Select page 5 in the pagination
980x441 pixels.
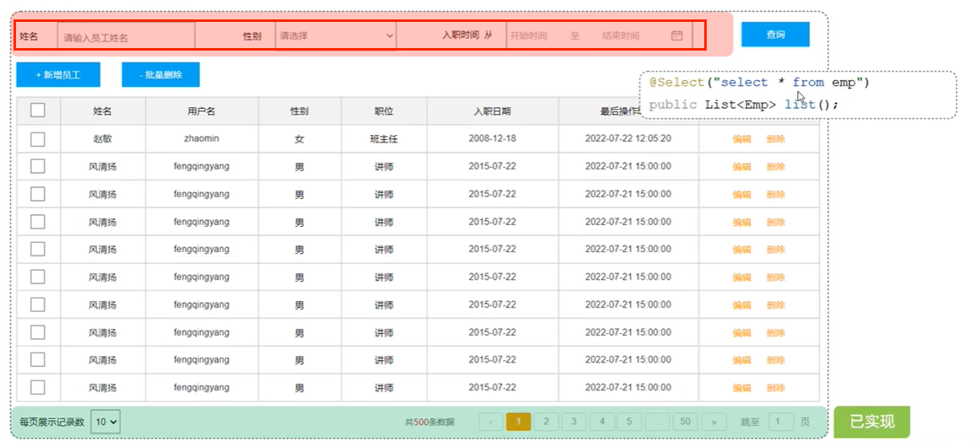tap(629, 422)
